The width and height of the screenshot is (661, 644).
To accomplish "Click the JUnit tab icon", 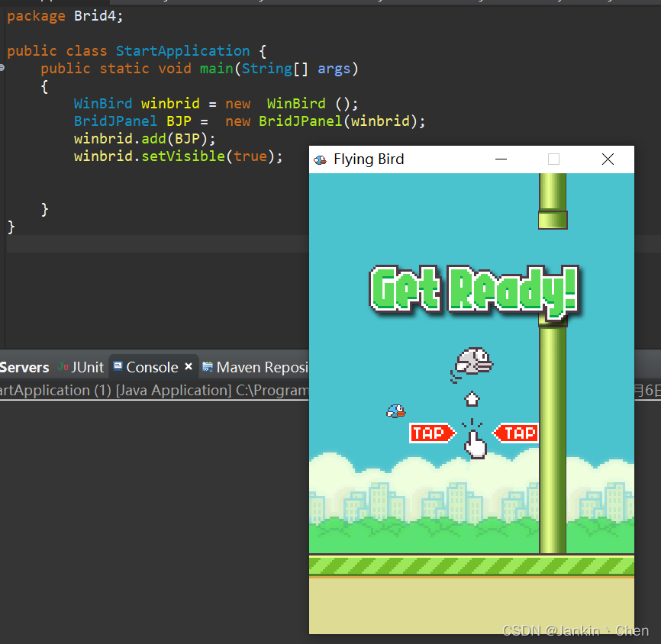I will (63, 366).
